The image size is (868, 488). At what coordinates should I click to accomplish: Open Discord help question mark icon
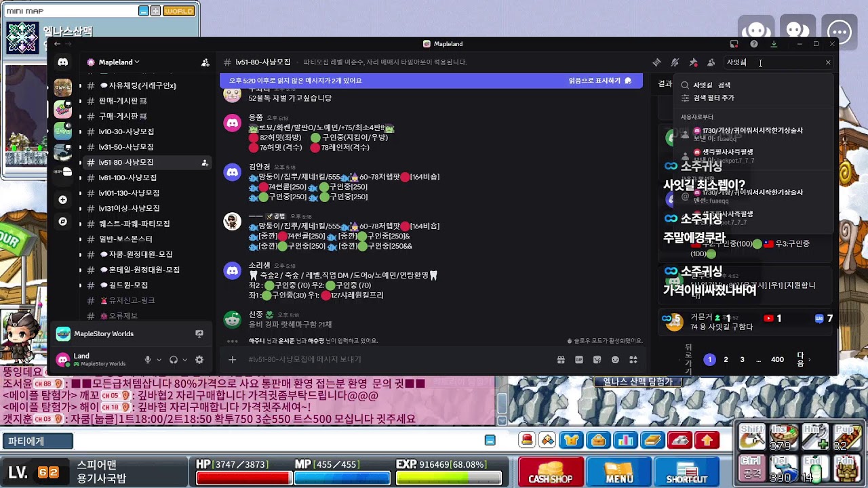pos(754,44)
